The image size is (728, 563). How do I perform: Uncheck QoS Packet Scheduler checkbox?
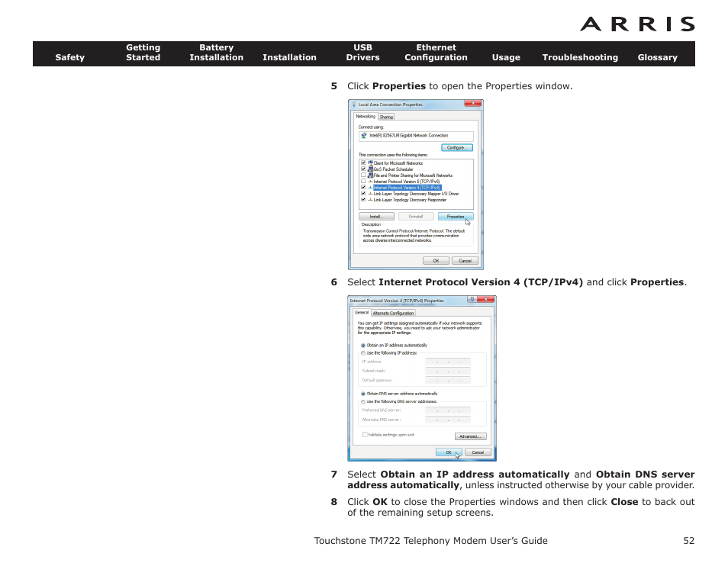click(363, 169)
